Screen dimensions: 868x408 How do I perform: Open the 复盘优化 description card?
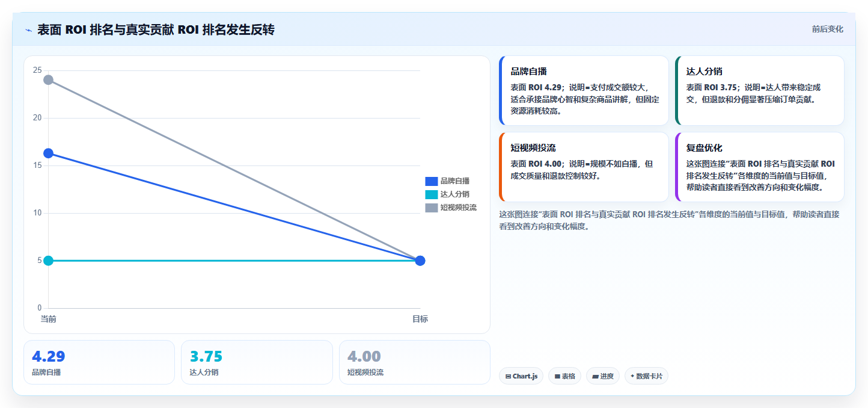click(x=759, y=167)
